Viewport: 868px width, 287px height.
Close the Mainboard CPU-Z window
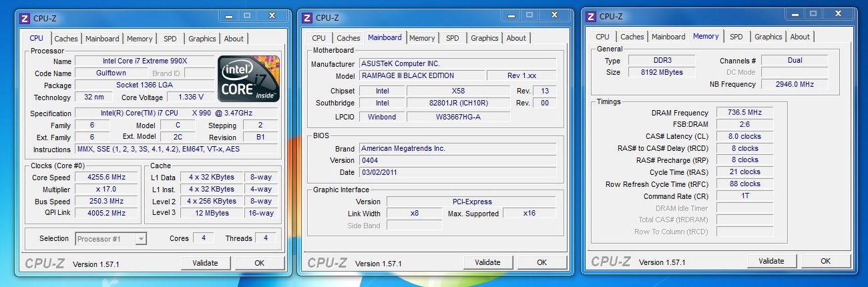click(555, 15)
